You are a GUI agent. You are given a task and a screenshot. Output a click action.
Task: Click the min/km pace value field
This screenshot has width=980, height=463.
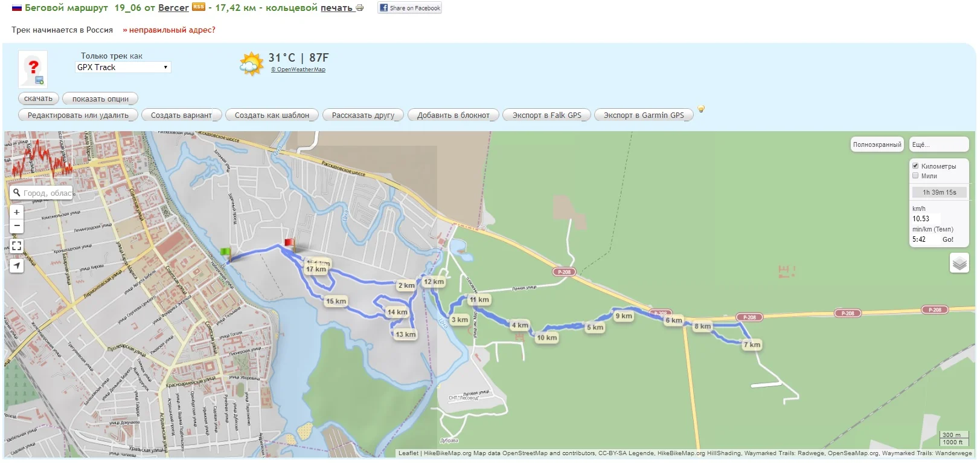(925, 239)
